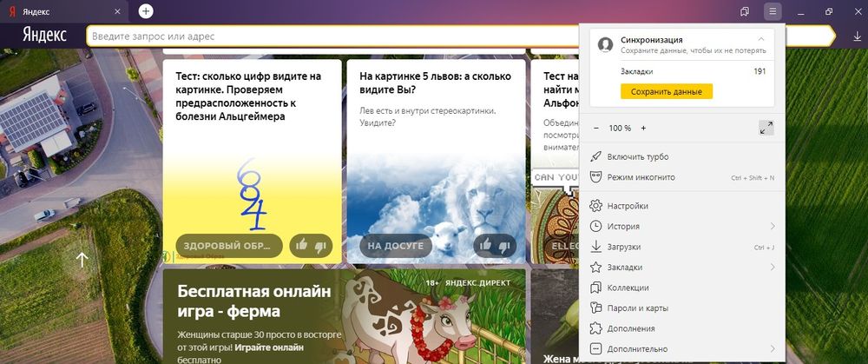The height and width of the screenshot is (364, 868).
Task: Open the downloads arrow icon in toolbar
Action: pos(857,36)
